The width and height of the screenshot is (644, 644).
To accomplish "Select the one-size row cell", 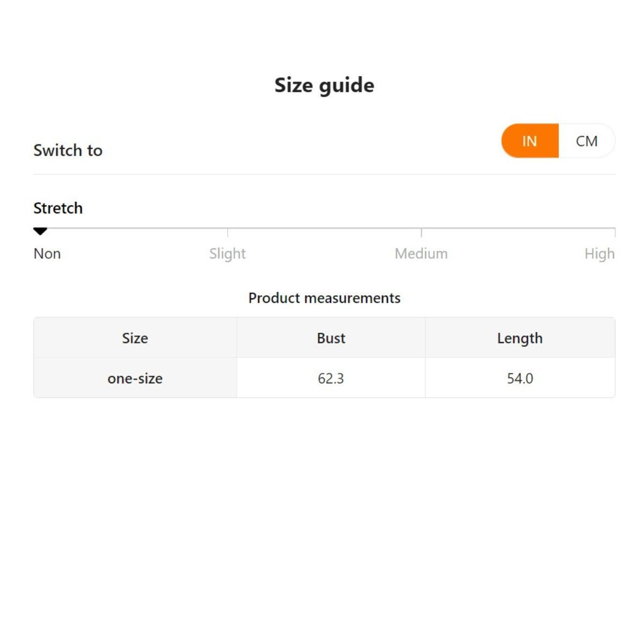I will pyautogui.click(x=135, y=378).
